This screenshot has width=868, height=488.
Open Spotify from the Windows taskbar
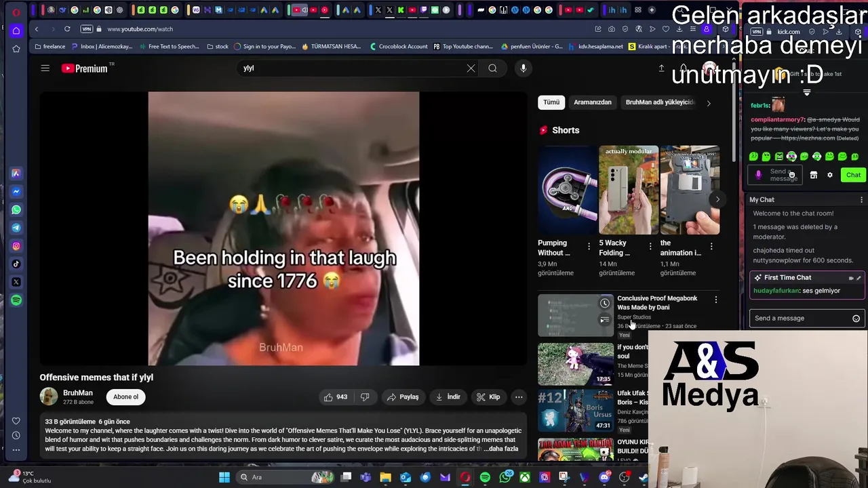coord(485,477)
